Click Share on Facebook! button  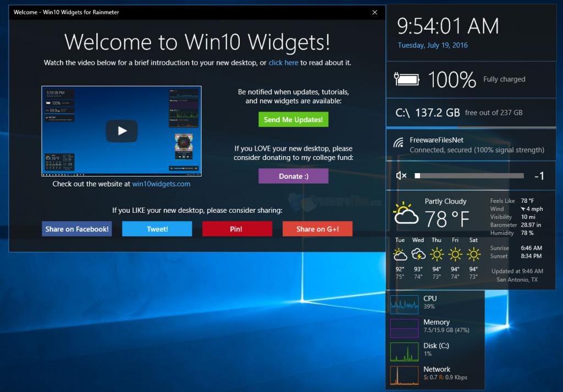pos(77,229)
